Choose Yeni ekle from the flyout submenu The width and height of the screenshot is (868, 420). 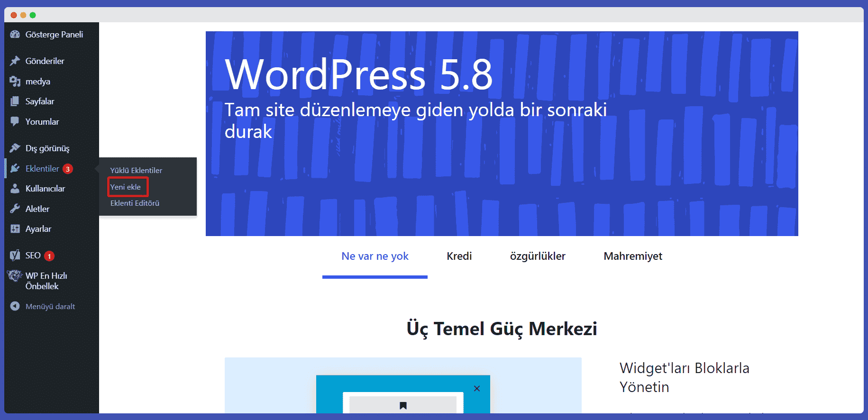[x=126, y=187]
